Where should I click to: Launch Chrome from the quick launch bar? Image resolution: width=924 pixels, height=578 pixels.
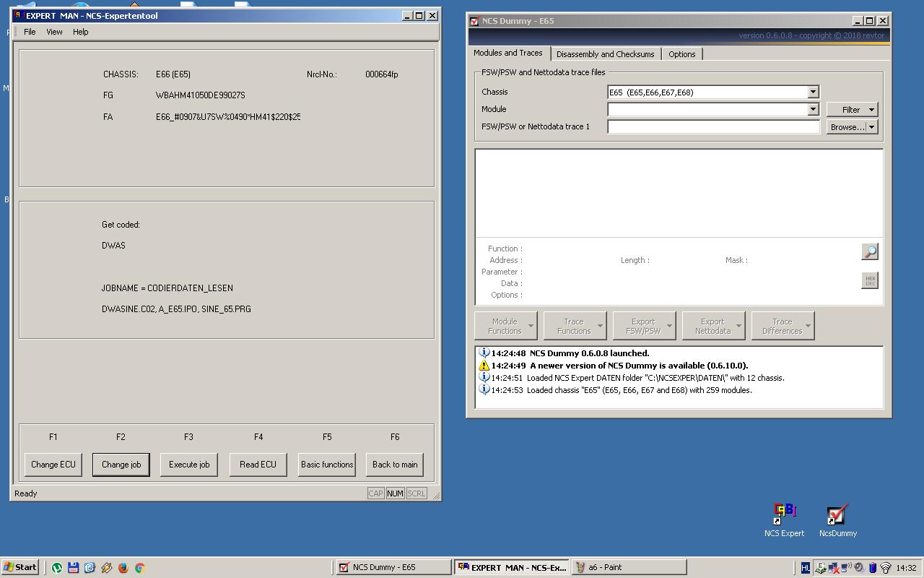140,568
